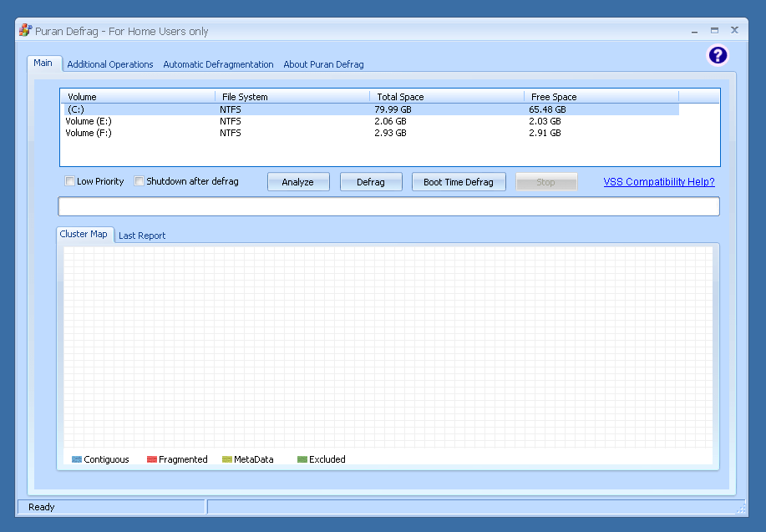
Task: Enable the Low Priority checkbox
Action: tap(70, 181)
